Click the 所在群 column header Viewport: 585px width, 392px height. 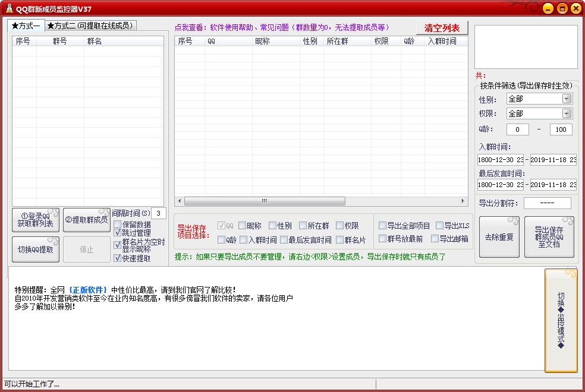click(x=348, y=41)
